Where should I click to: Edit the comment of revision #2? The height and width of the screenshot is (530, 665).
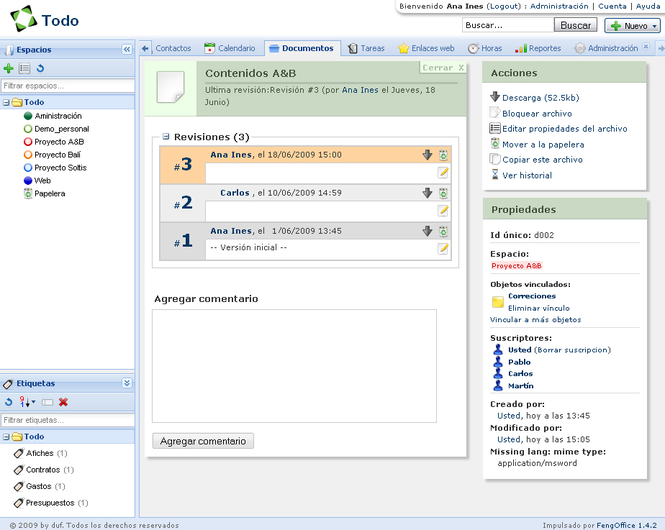tap(443, 211)
